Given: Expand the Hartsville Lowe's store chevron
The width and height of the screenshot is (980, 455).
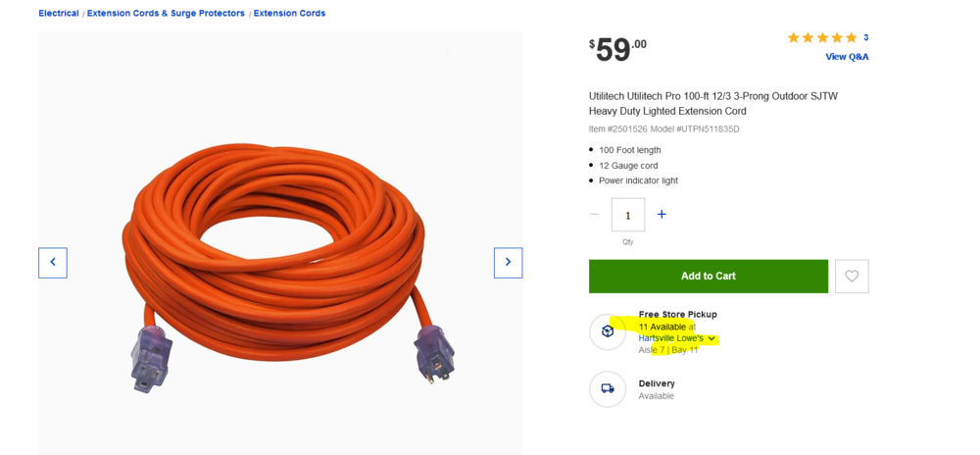Looking at the screenshot, I should point(711,338).
